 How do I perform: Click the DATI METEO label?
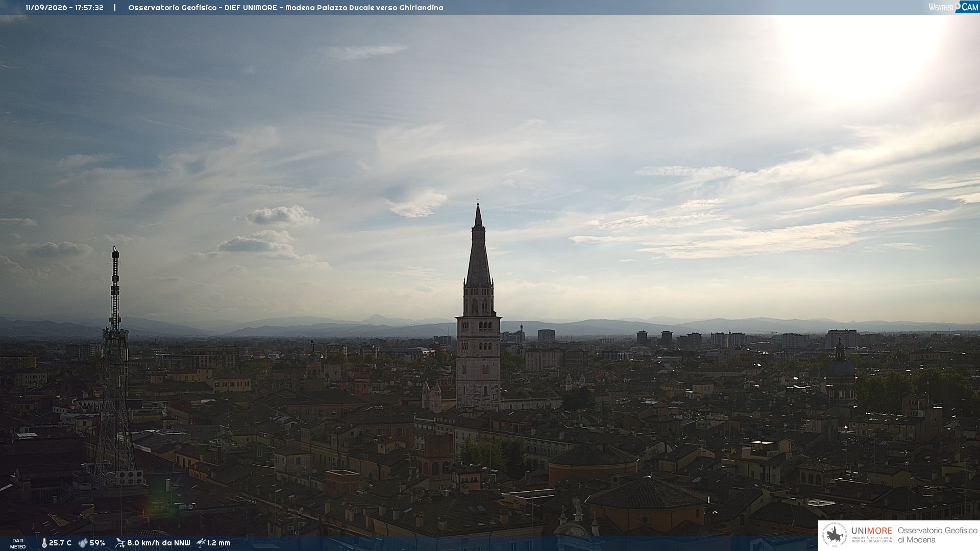tap(18, 543)
